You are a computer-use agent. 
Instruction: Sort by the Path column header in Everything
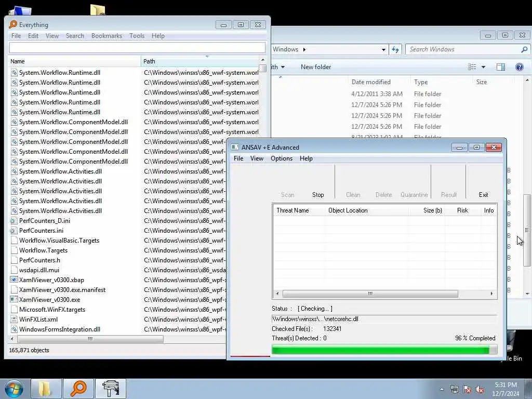[200, 61]
